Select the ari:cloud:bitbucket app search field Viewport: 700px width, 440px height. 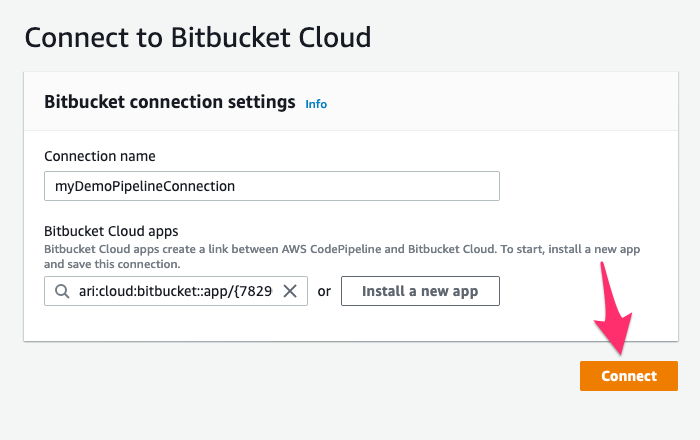pos(176,291)
